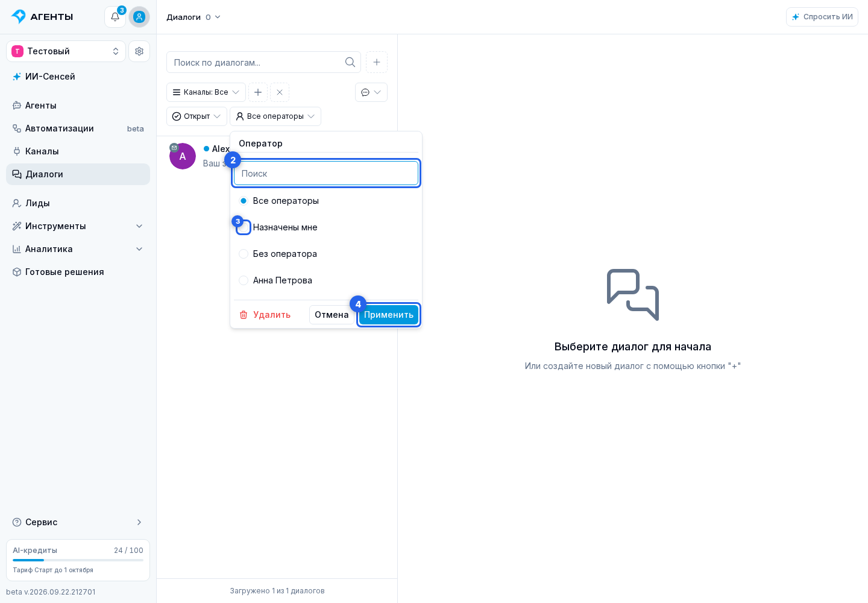Expand the Тестовый workspace selector

point(66,51)
